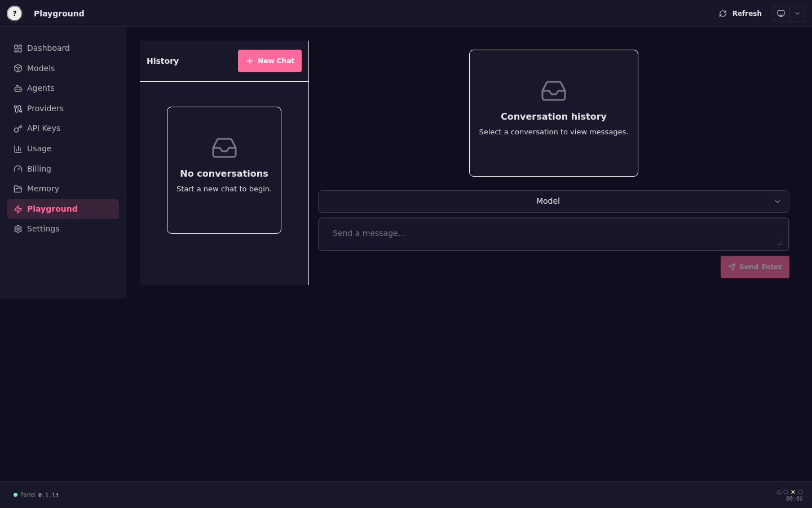Screen dimensions: 812x508
Task: Click the Agents robot icon
Action: 18,89
